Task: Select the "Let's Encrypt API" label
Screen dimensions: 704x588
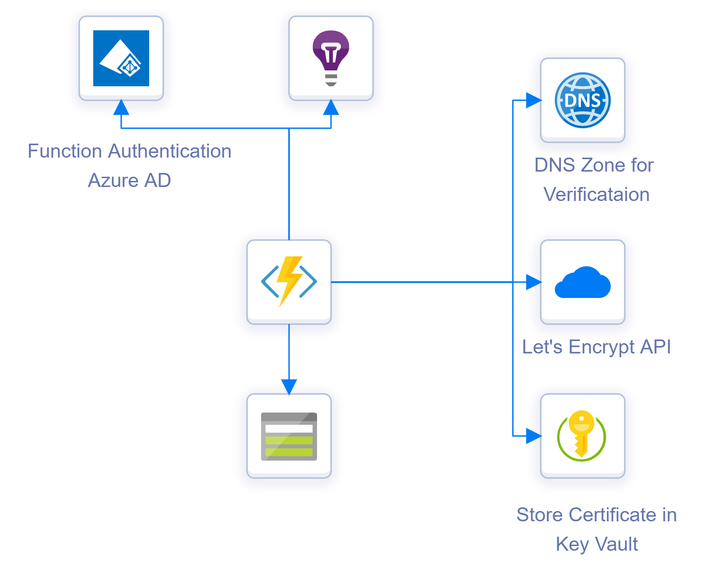Action: point(596,347)
